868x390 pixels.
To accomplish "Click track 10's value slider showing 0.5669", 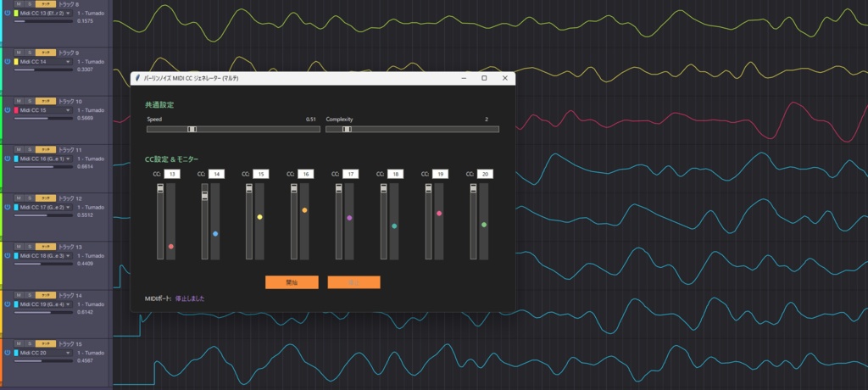I will [x=43, y=119].
